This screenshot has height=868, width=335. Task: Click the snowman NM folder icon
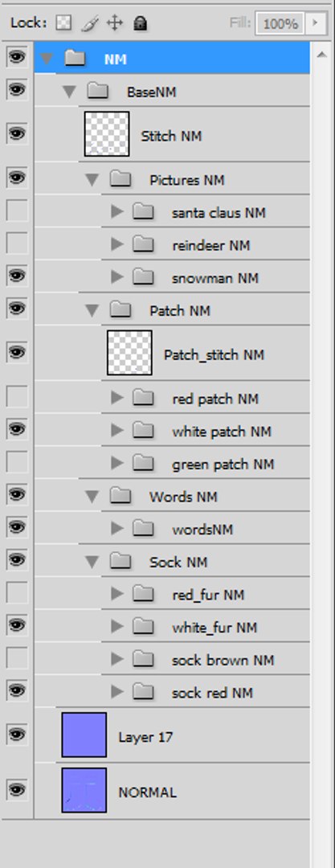(144, 276)
